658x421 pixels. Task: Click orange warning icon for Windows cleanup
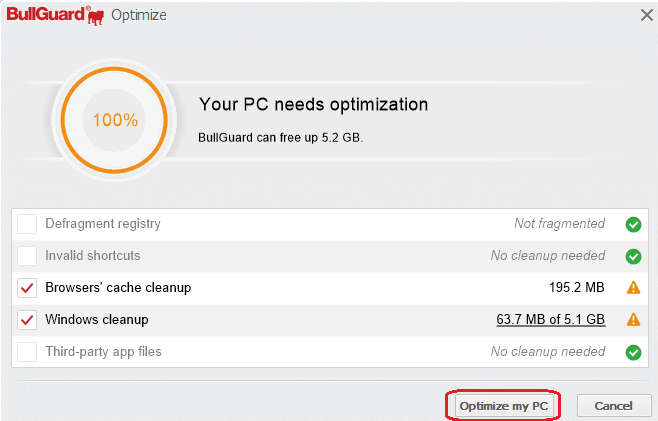click(x=633, y=319)
